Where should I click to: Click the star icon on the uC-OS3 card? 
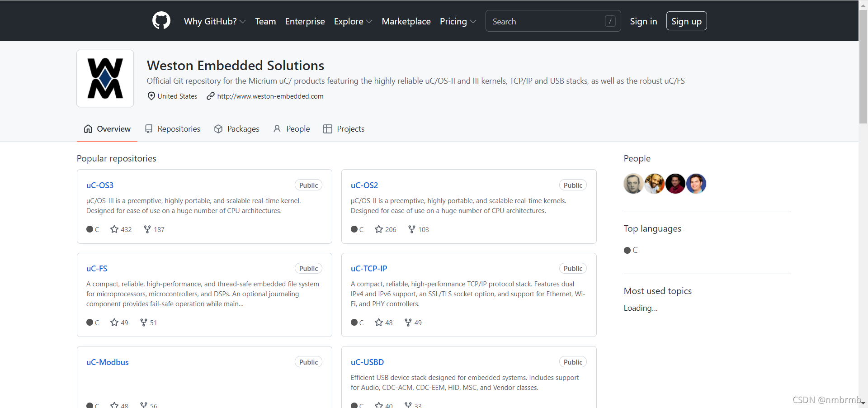coord(114,229)
